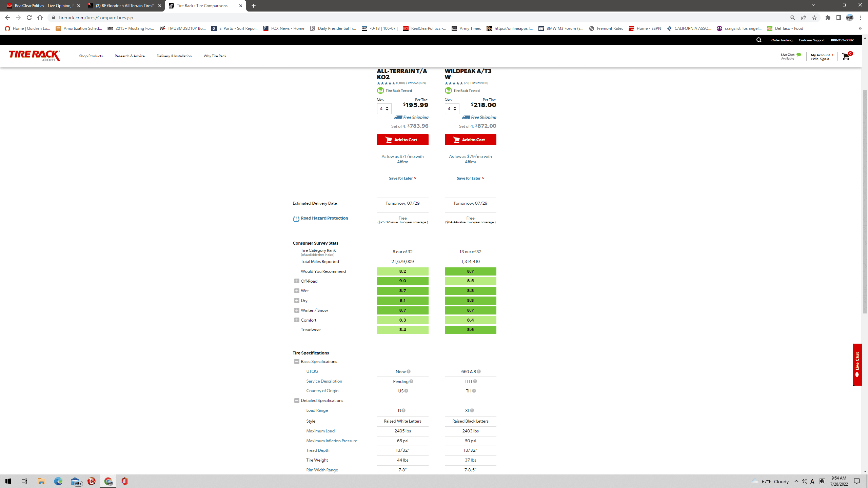Add the $195.99 KO2 tire to cart
Screen dimensions: 868x488
[x=402, y=140]
